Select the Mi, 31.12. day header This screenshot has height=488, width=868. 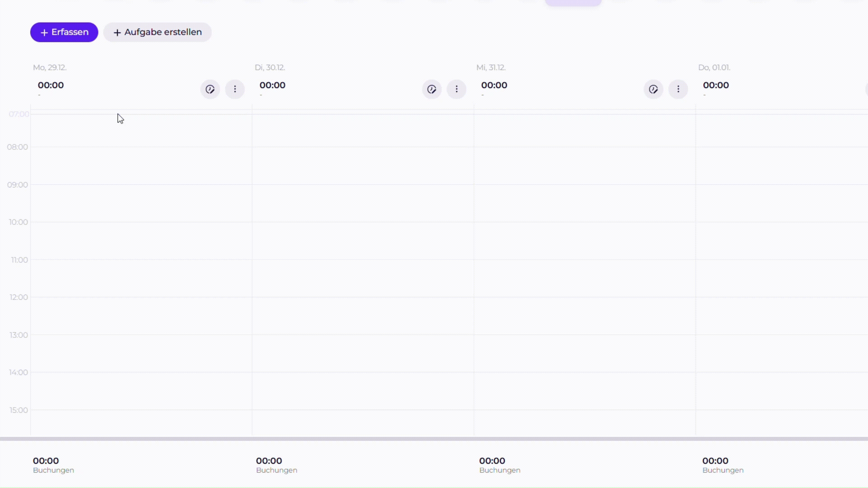click(491, 67)
